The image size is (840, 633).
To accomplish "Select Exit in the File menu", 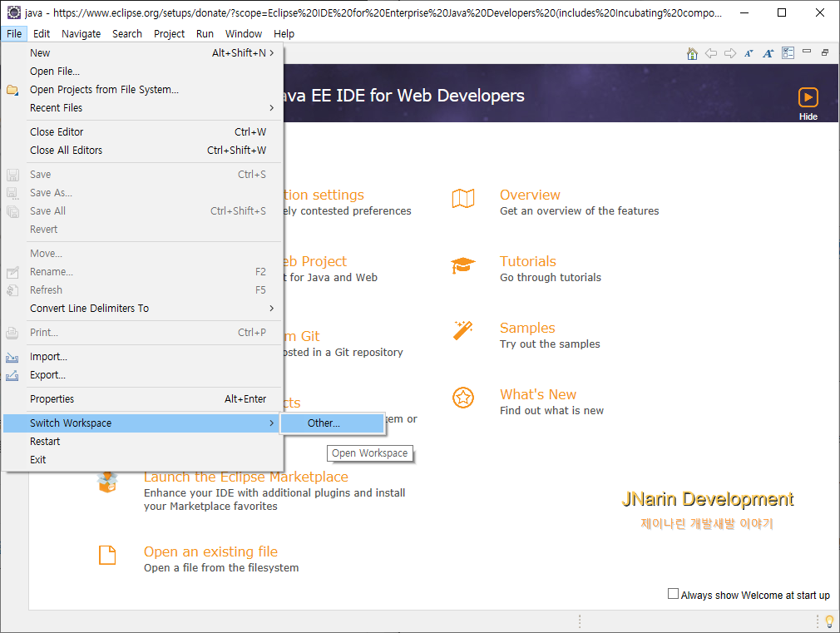I will tap(143, 459).
